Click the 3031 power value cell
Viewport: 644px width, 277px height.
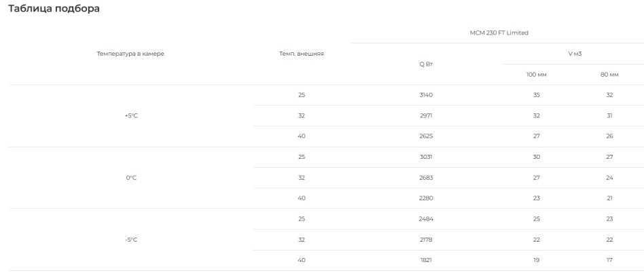point(426,157)
